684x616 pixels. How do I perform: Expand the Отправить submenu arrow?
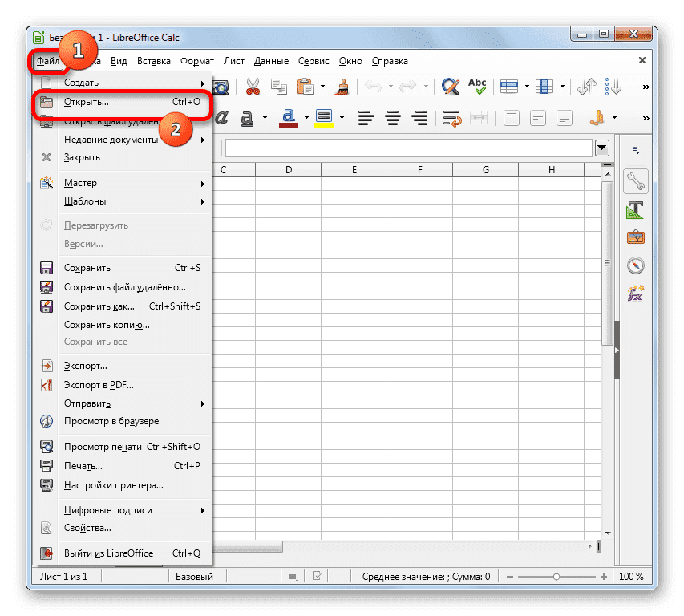click(203, 403)
